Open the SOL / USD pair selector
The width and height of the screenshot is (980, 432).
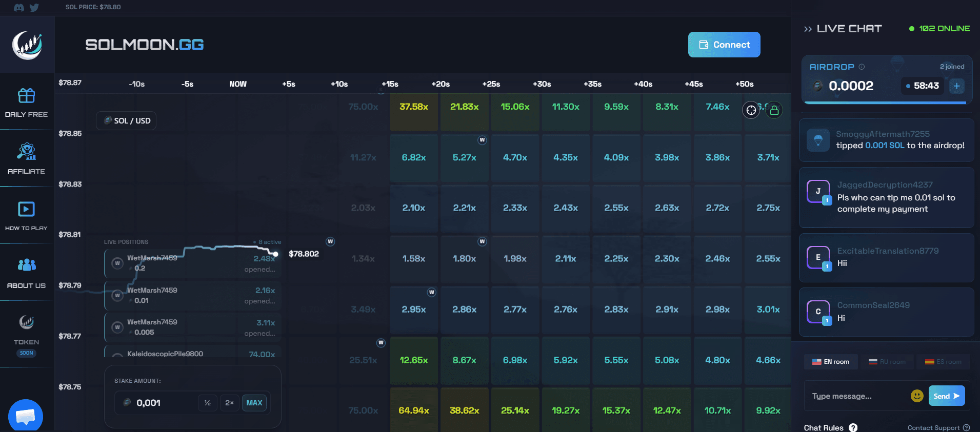click(x=127, y=121)
